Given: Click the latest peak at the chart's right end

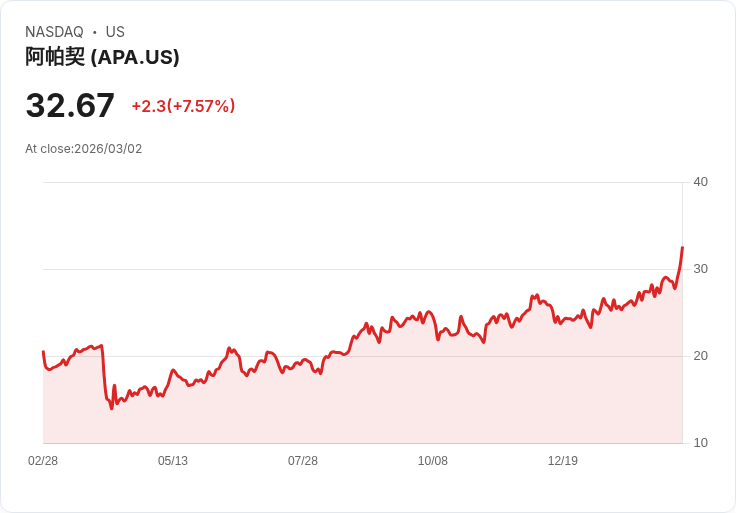Looking at the screenshot, I should point(682,248).
